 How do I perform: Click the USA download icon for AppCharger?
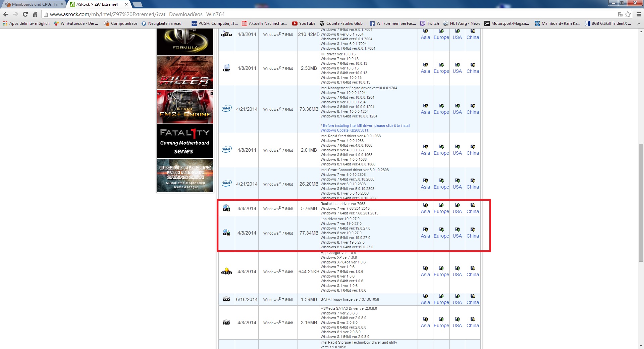tap(457, 268)
